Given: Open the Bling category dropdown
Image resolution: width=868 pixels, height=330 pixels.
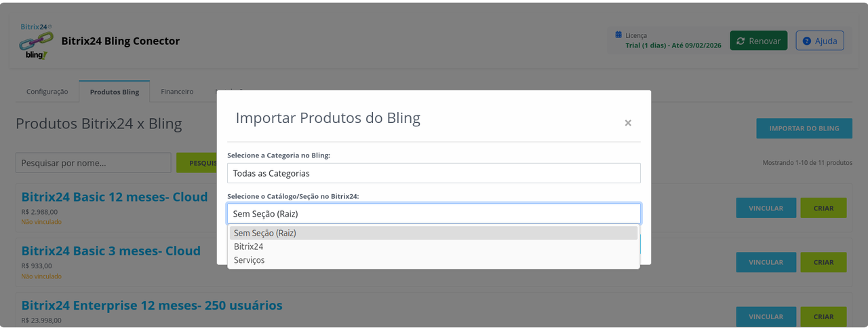Looking at the screenshot, I should pyautogui.click(x=433, y=173).
